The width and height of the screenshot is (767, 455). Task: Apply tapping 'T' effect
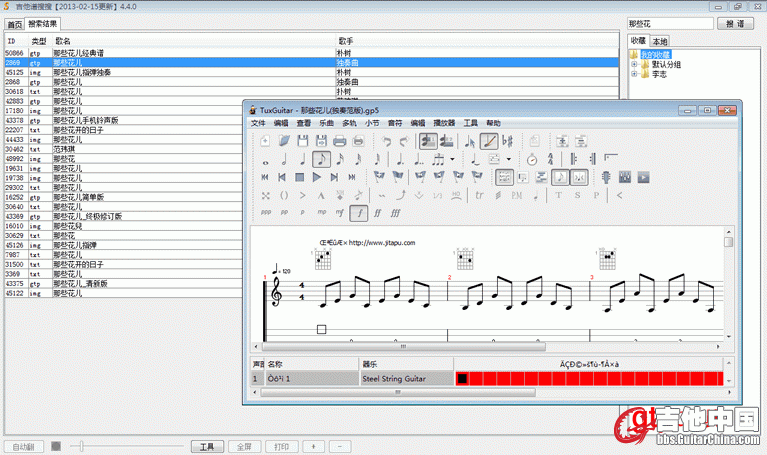point(559,195)
